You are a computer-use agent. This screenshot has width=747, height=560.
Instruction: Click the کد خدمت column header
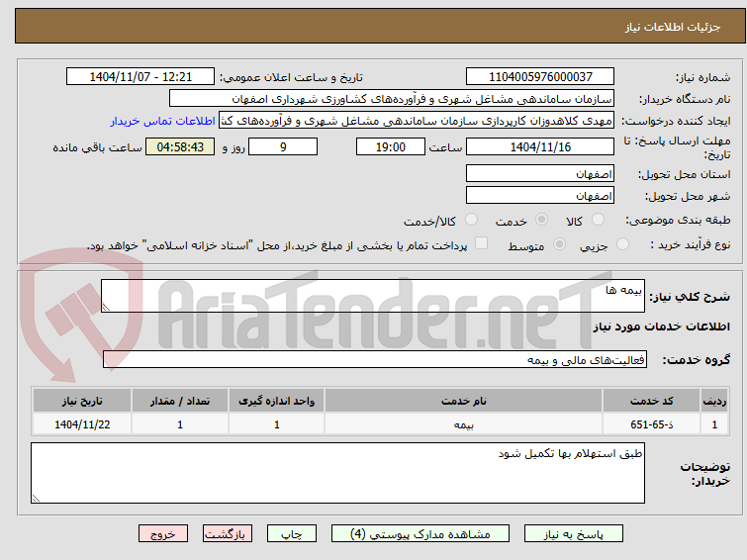tap(651, 401)
